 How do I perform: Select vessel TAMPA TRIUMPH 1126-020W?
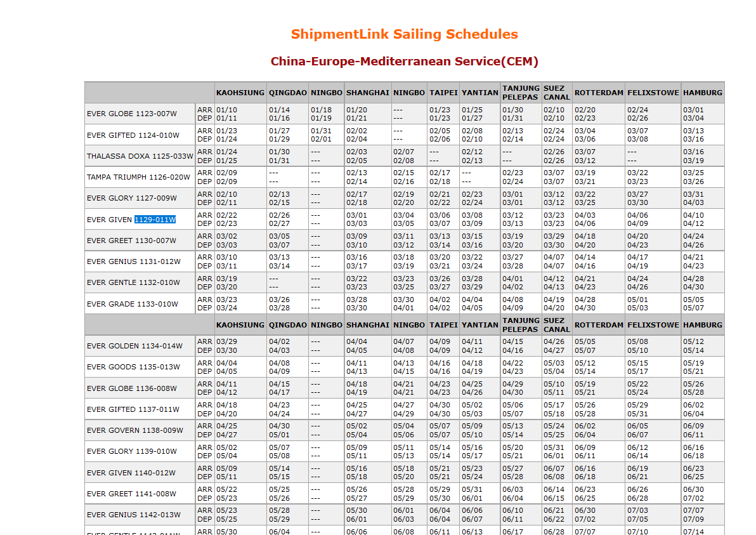tap(138, 177)
